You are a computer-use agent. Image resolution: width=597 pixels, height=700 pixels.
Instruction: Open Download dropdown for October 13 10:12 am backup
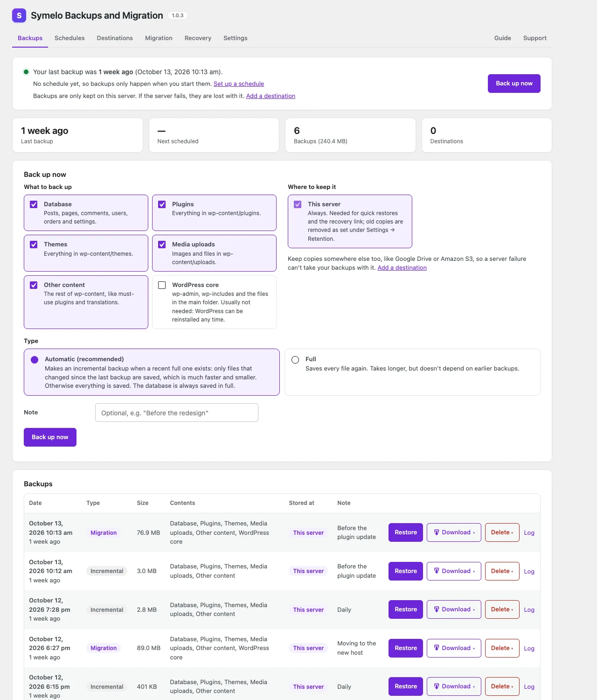click(454, 571)
